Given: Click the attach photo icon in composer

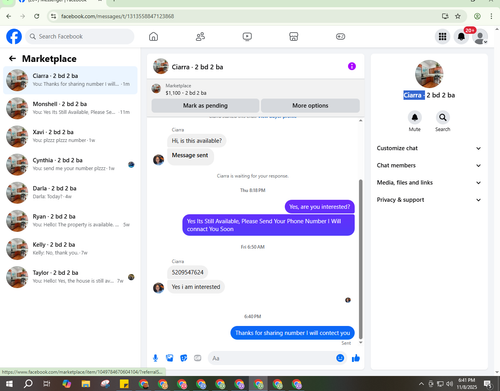Looking at the screenshot, I should 170,358.
